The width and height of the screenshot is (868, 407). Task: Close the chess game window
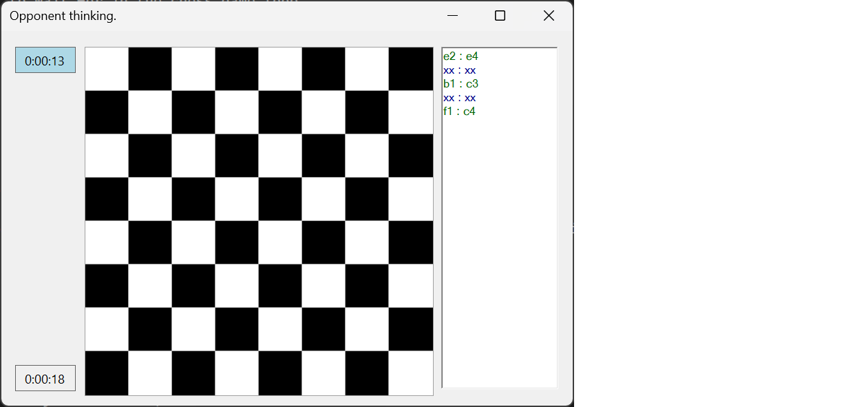coord(548,15)
